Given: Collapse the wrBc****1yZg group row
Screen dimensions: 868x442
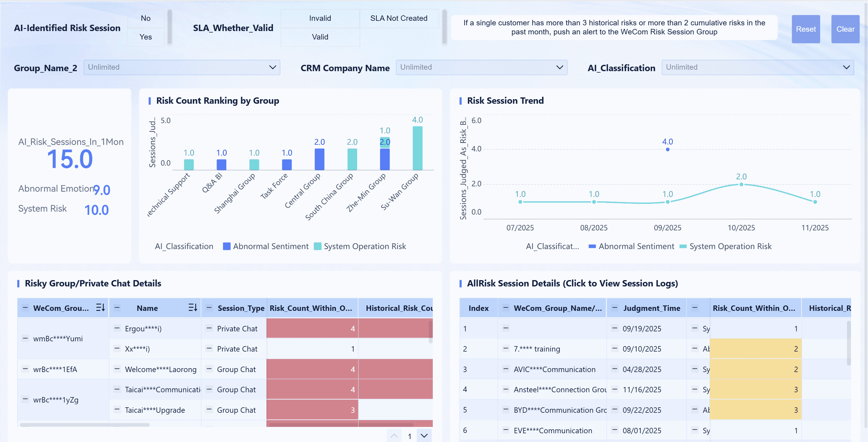Looking at the screenshot, I should (25, 399).
